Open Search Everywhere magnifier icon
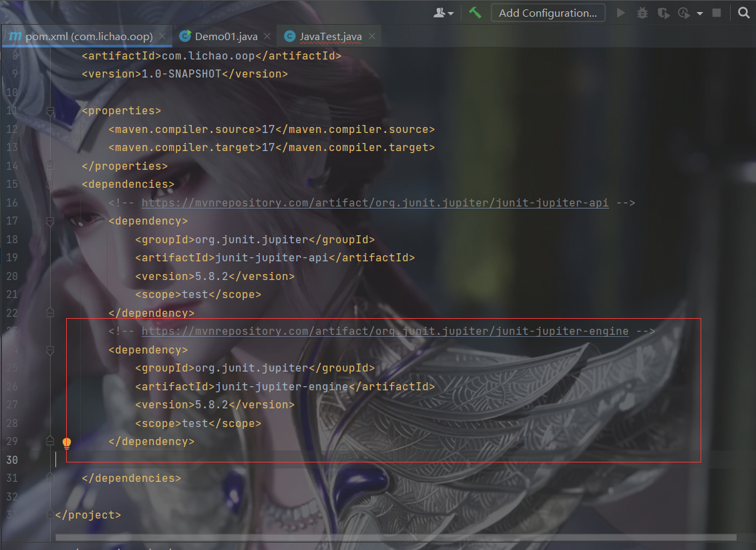 point(744,13)
